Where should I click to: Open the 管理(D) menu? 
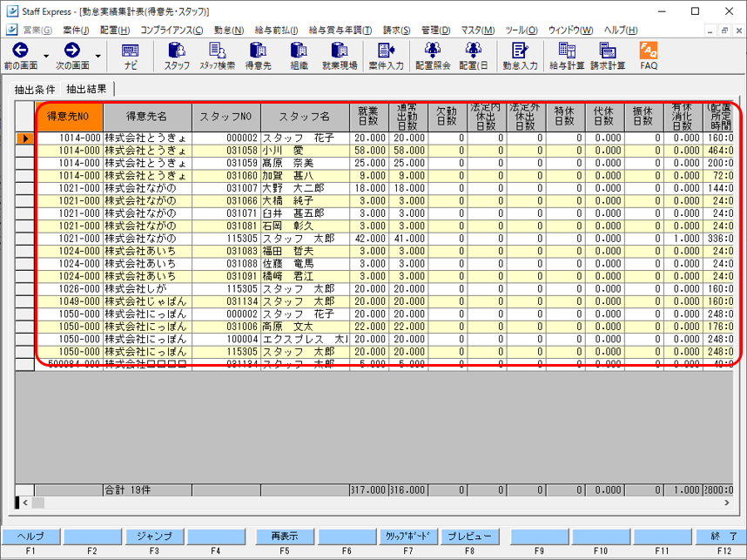tap(435, 30)
